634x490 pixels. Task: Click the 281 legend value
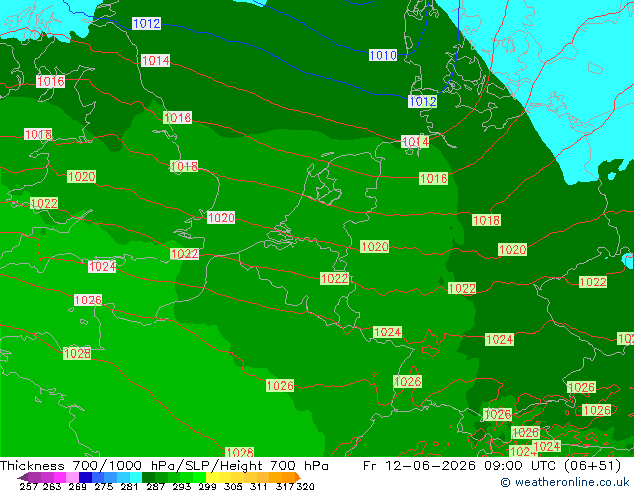coord(129,486)
